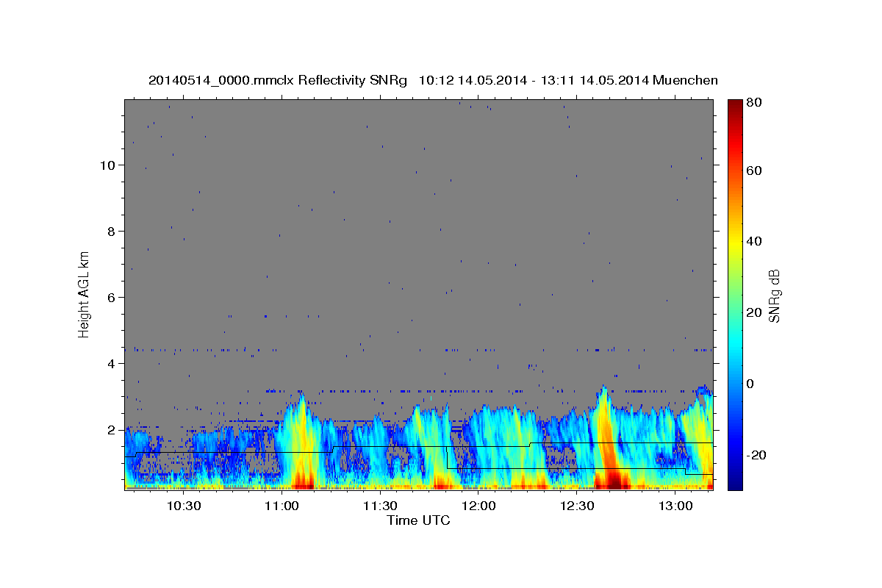Click the 'Height AGL km' y-axis label
This screenshot has width=882, height=588.
84,293
